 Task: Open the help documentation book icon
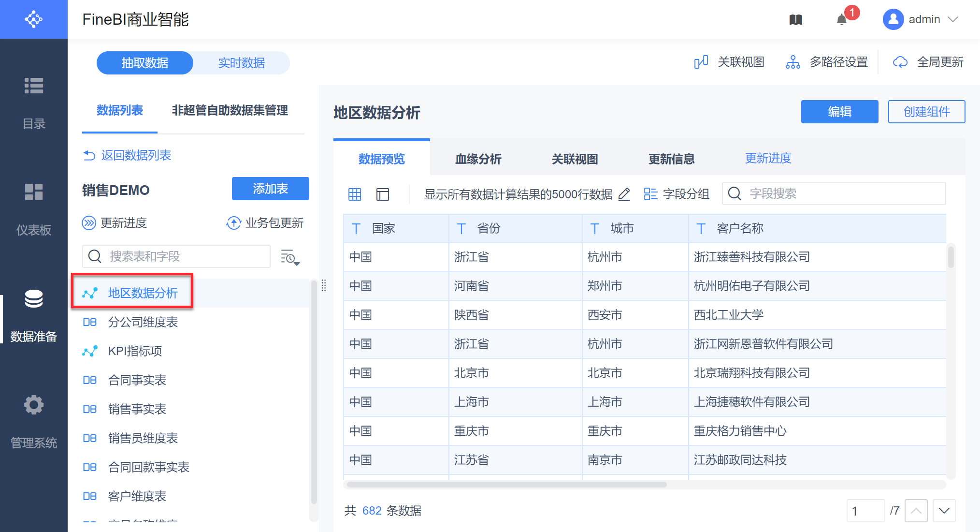[795, 20]
